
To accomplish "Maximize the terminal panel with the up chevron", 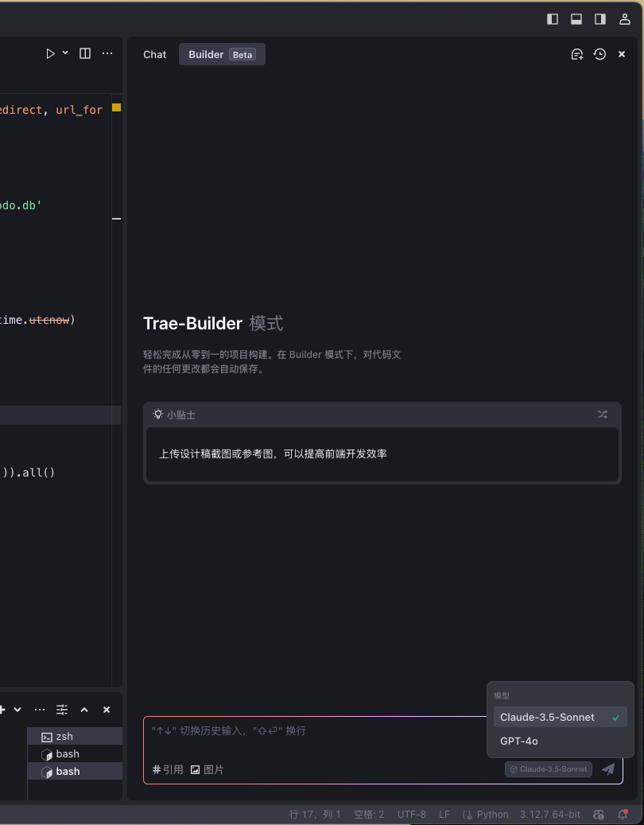I will coord(84,710).
